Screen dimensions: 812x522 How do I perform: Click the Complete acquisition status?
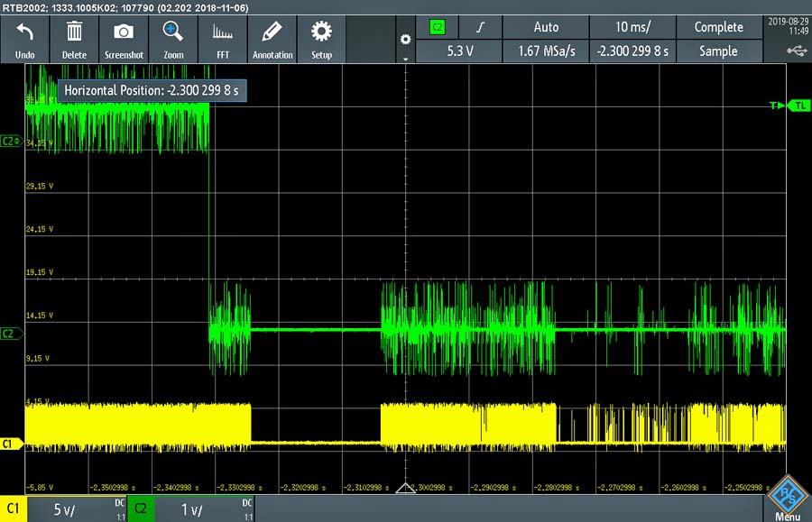pos(718,27)
